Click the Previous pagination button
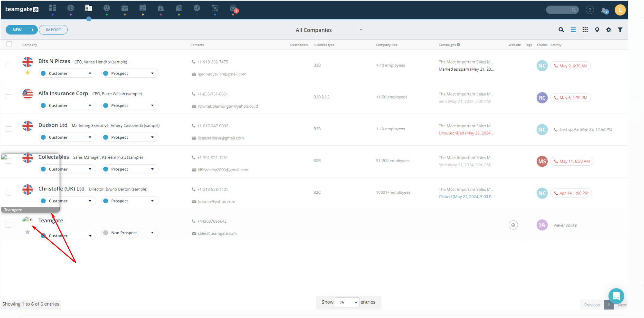The image size is (644, 318). [592, 305]
